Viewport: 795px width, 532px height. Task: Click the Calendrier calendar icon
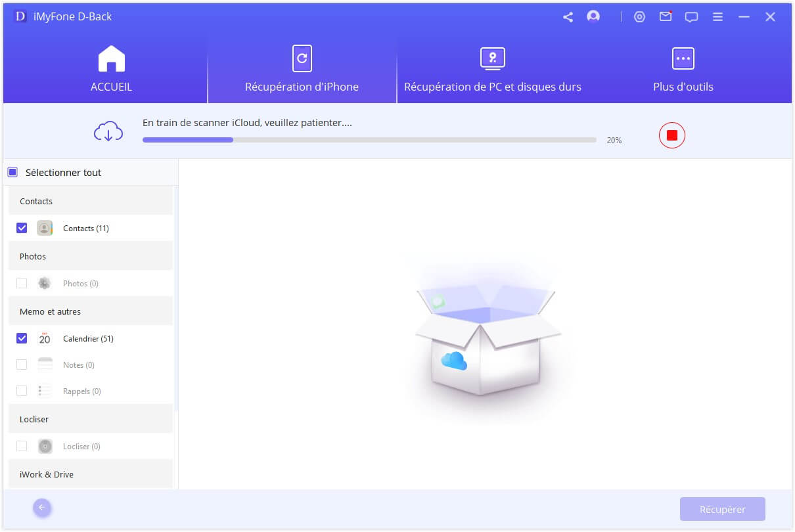tap(45, 338)
